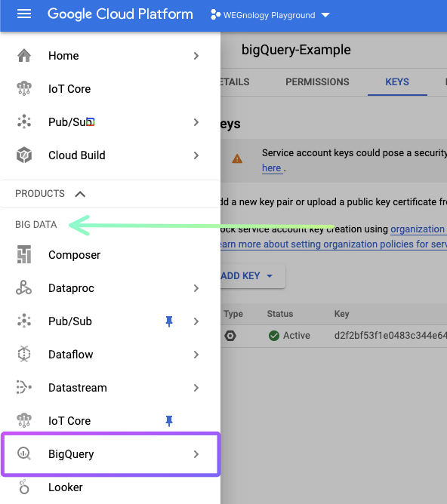
Task: Switch to the DETAILS tab
Action: pyautogui.click(x=235, y=82)
